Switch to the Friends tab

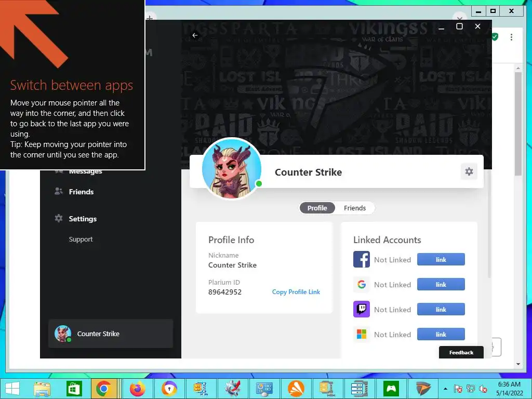[x=354, y=208]
